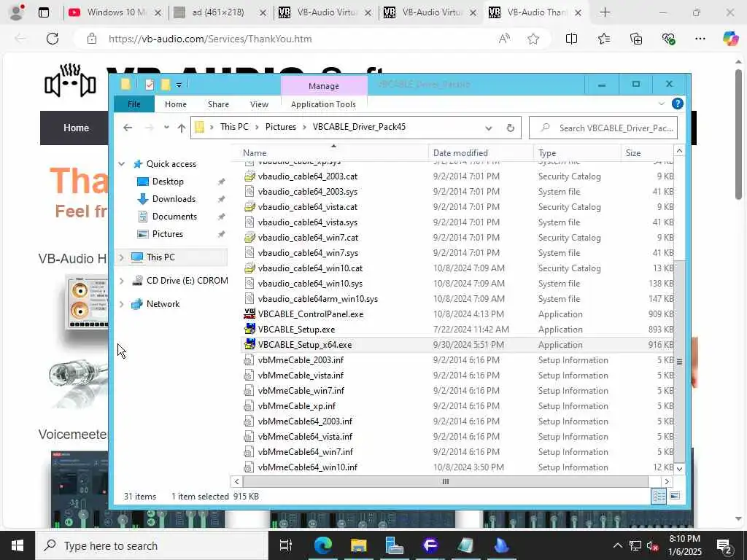The image size is (747, 560).
Task: Expand the CD Drive (E:) tree node
Action: coord(122,281)
